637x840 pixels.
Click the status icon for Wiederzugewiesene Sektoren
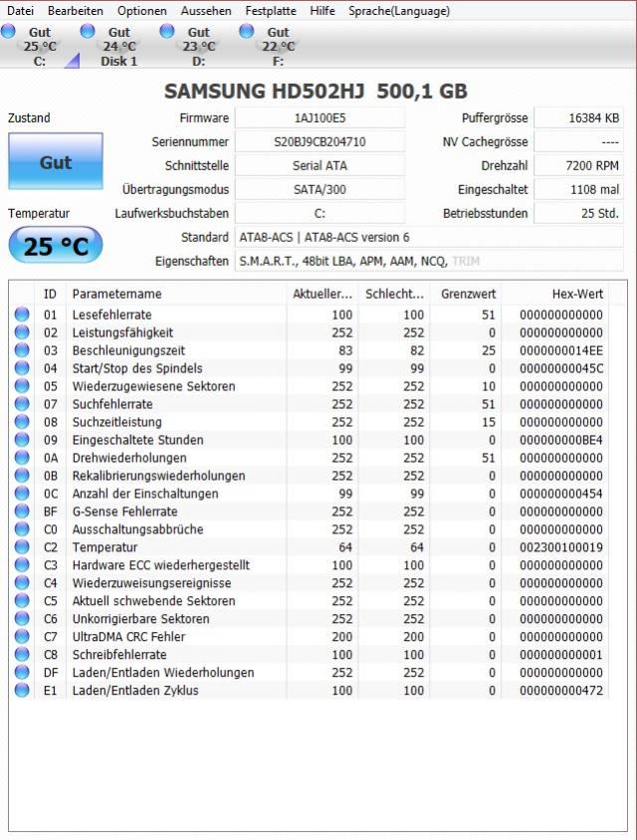click(22, 386)
